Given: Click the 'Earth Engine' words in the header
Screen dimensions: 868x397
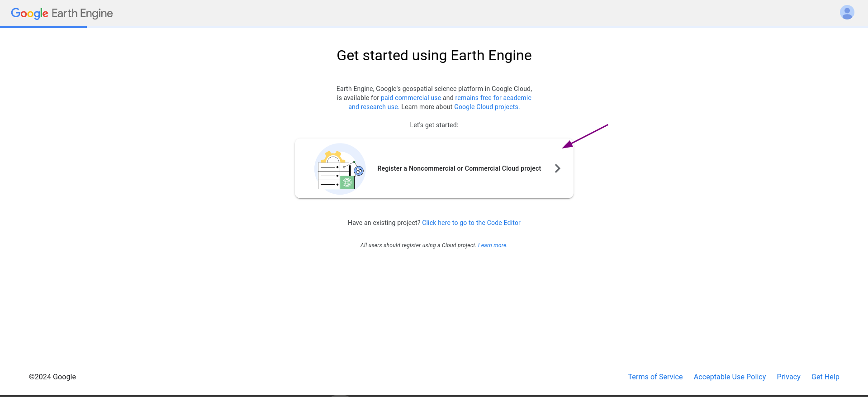Looking at the screenshot, I should click(x=82, y=14).
